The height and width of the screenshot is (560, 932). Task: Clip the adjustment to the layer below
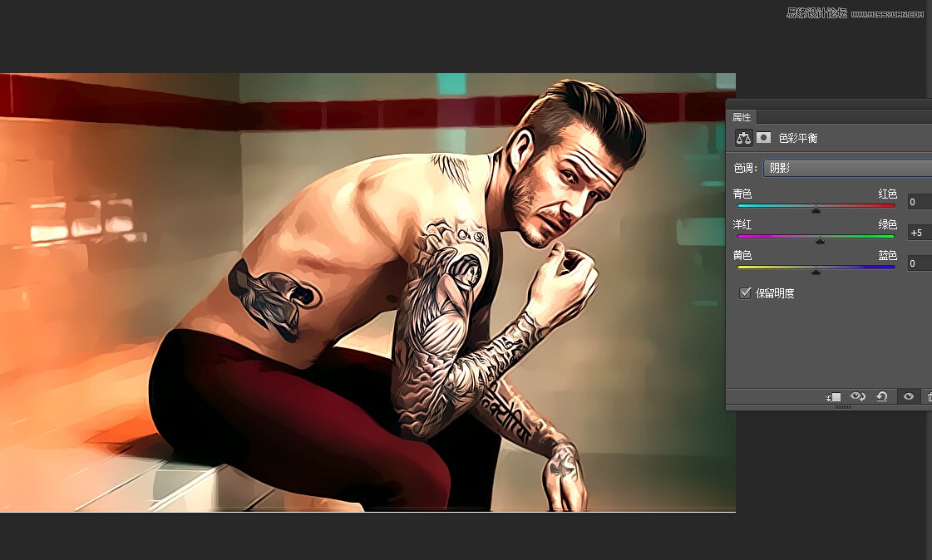(833, 397)
